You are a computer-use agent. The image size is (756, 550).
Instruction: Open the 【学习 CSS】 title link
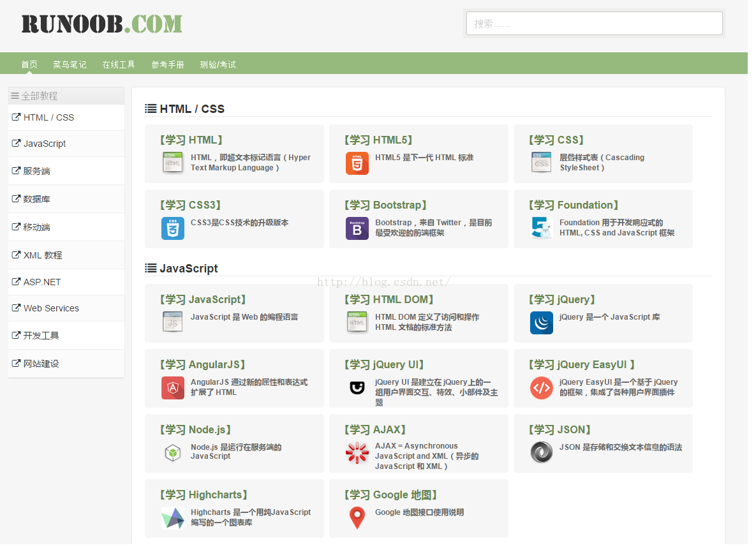click(x=562, y=142)
